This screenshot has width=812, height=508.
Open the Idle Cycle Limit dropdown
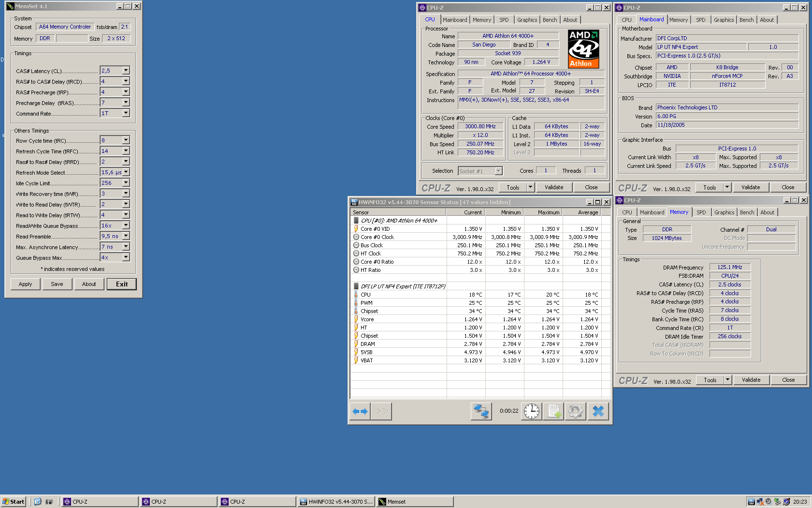click(x=126, y=183)
